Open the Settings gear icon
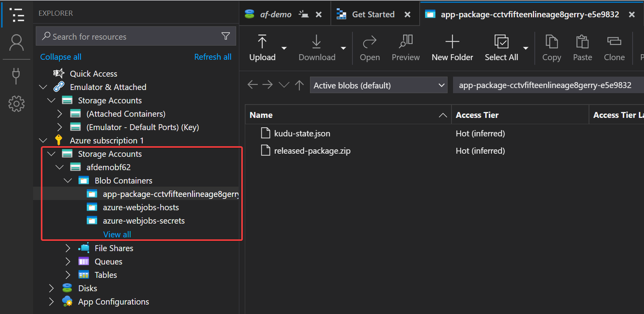Screen dimensions: 644x314 (x=16, y=104)
